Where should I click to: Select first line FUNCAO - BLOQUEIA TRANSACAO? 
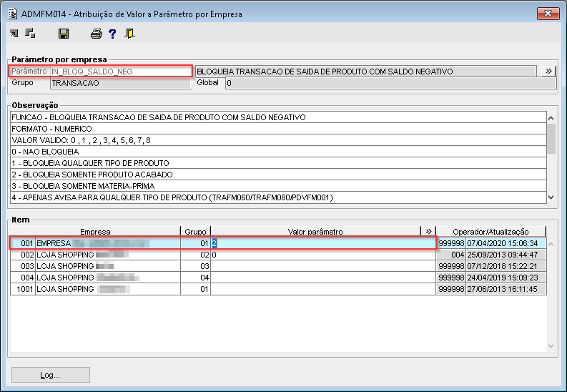(278, 117)
